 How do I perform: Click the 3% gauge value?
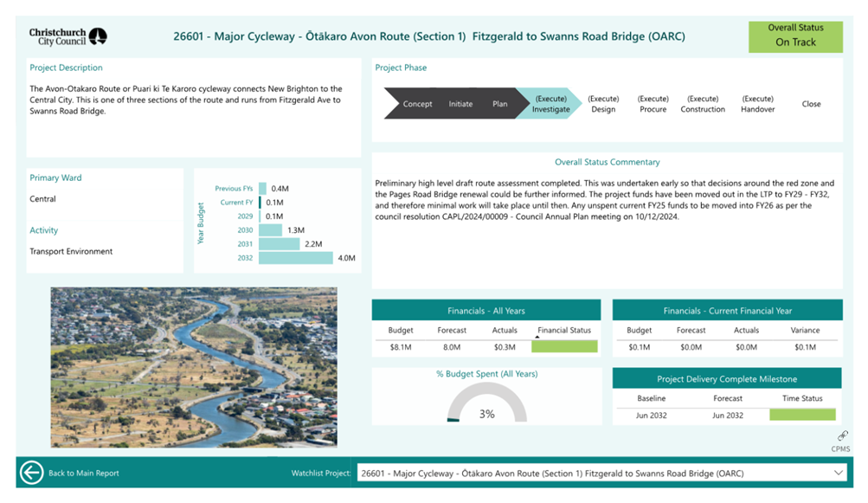pos(486,414)
